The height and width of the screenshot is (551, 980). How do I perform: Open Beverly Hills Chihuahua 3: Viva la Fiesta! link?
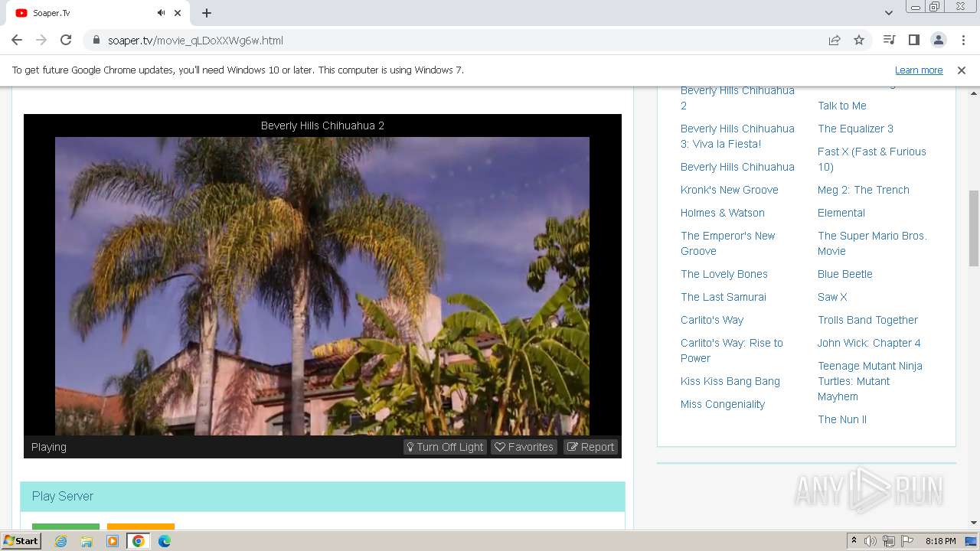(x=737, y=136)
